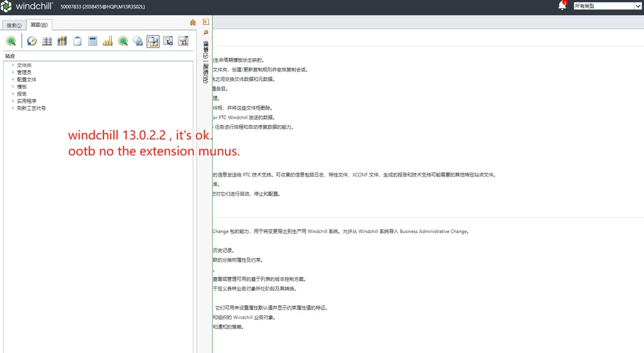Click the line ending '分类树属性及约束。'
644x353 pixels.
238,260
